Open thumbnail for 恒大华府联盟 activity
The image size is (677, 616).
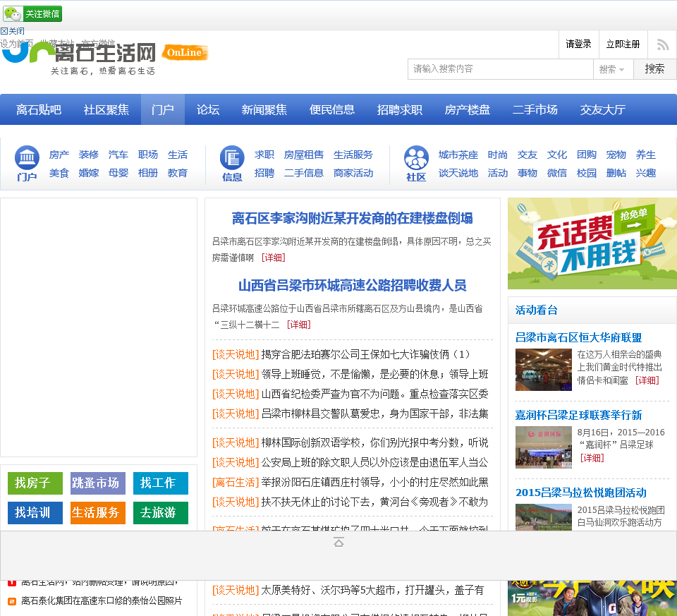point(544,370)
